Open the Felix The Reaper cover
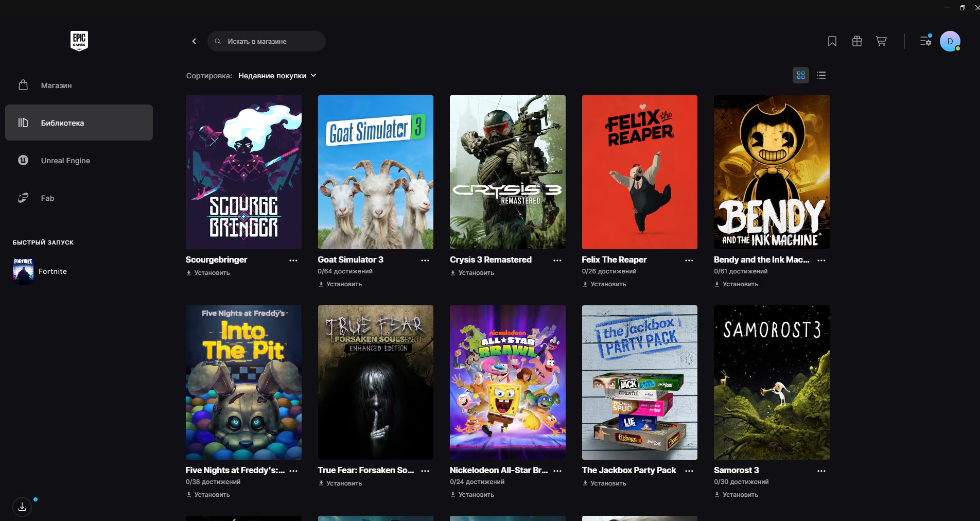980x521 pixels. point(640,172)
